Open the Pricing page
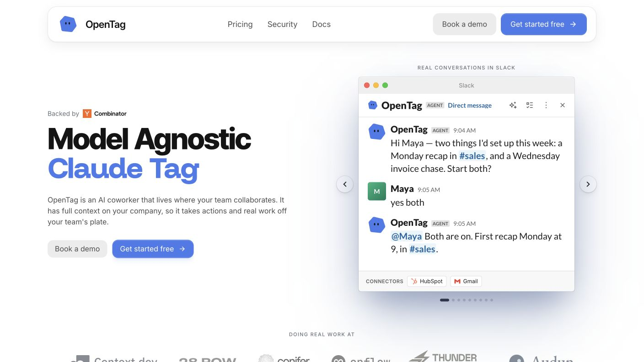The height and width of the screenshot is (362, 644). pyautogui.click(x=240, y=24)
